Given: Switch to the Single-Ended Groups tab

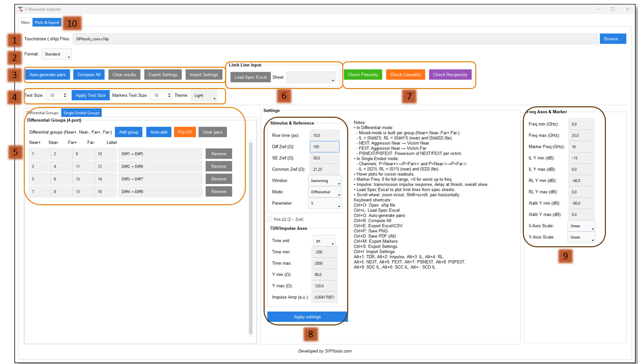Looking at the screenshot, I should coord(81,113).
